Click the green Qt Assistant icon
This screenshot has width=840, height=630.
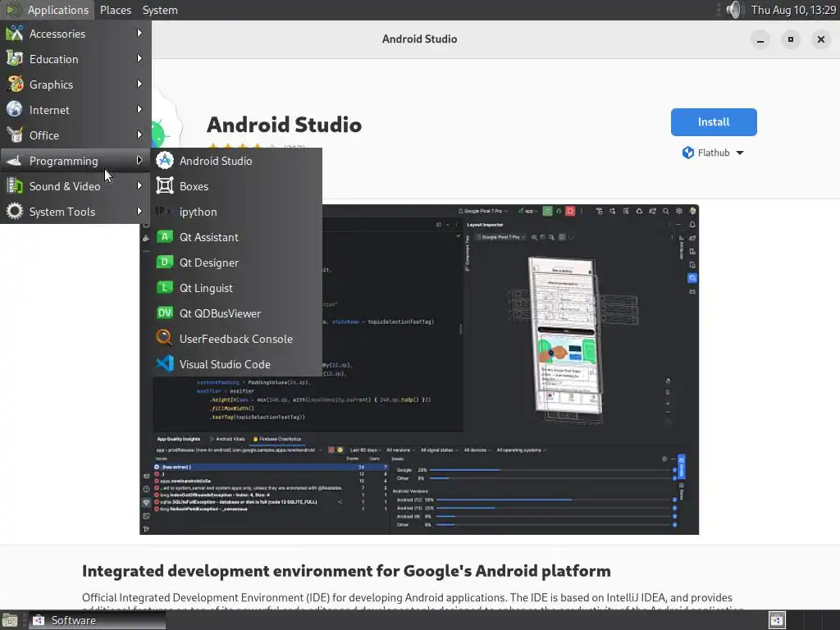[x=164, y=237]
